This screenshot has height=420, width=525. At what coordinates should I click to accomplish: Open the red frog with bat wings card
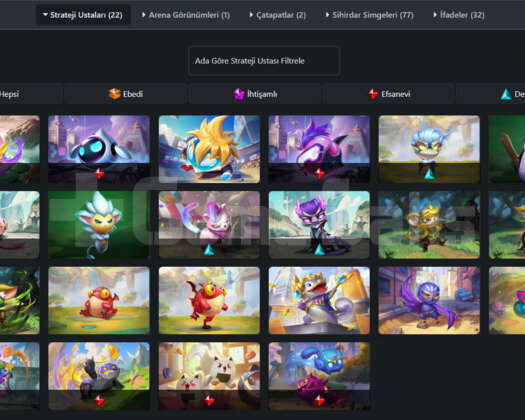click(209, 300)
